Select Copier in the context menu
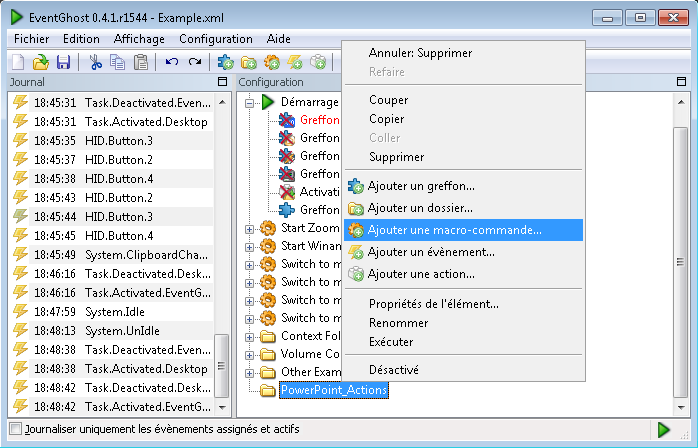Viewport: 698px width, 448px height. (463, 119)
